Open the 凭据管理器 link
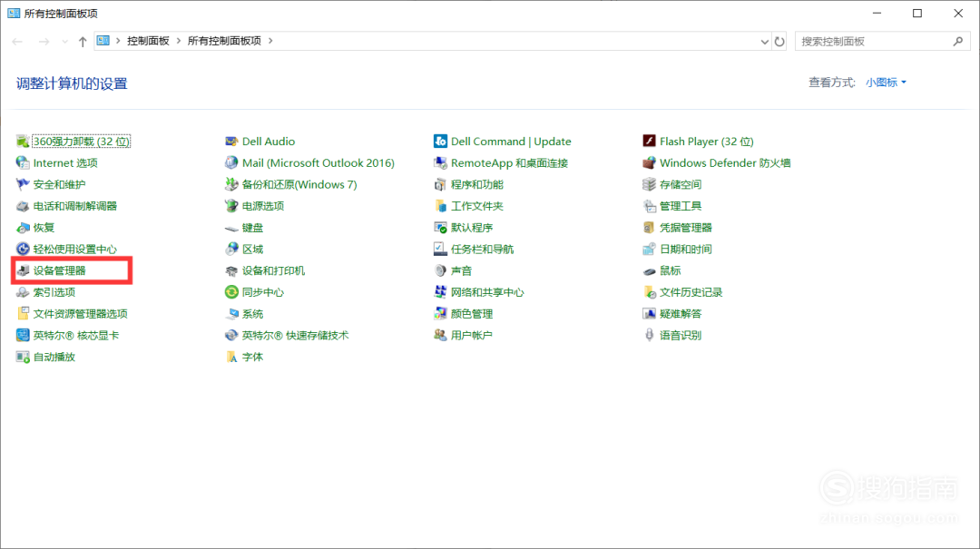 click(x=686, y=228)
